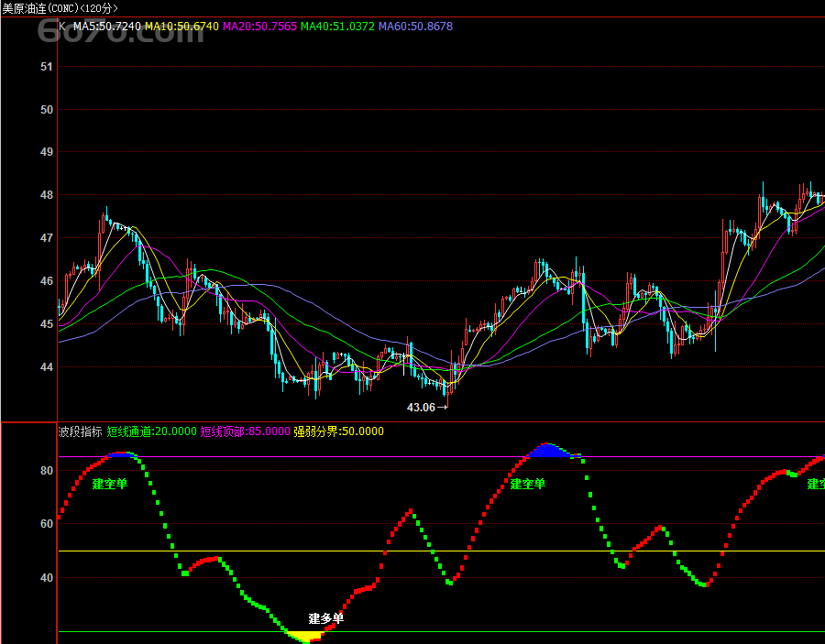The width and height of the screenshot is (825, 644).
Task: Select the green MA40 label
Action: [338, 27]
